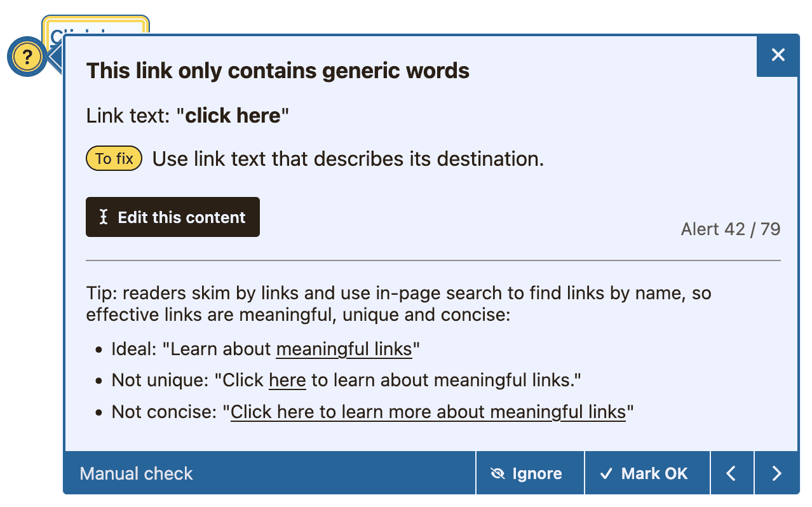Click the Alert 42 / 79 progress counter
The height and width of the screenshot is (507, 812).
pyautogui.click(x=730, y=229)
